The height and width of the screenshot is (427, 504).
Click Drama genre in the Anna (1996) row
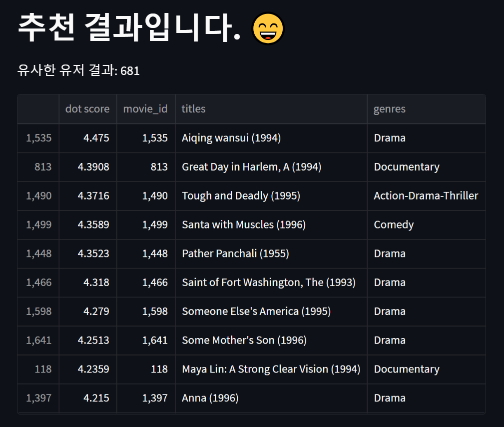(x=427, y=398)
